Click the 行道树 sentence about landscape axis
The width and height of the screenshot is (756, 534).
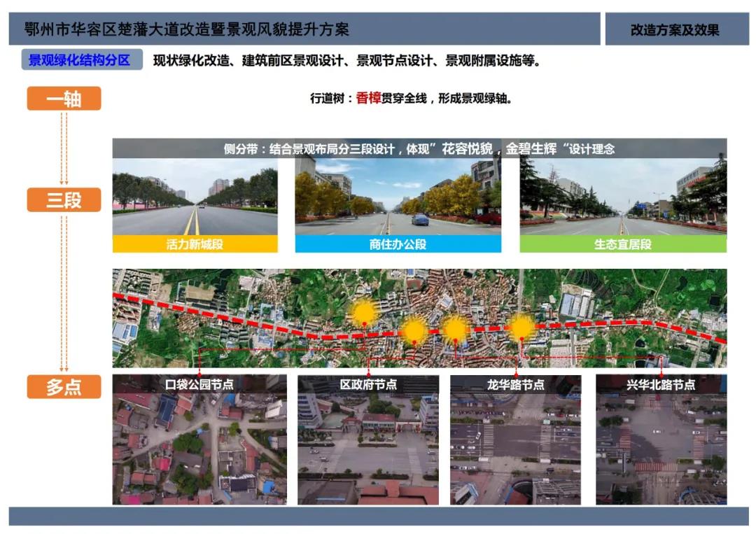point(411,98)
